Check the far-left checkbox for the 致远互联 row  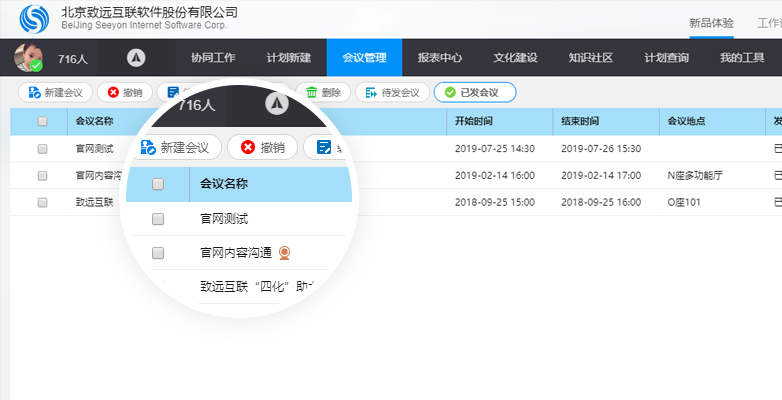click(x=42, y=201)
